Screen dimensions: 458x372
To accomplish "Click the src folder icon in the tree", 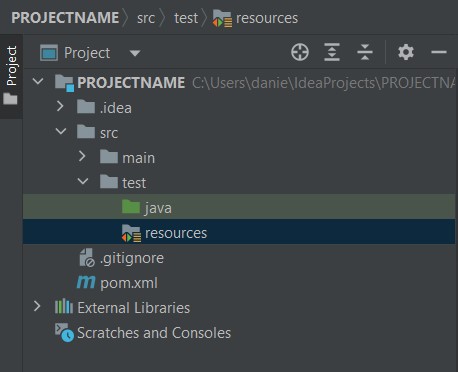I will coord(86,132).
